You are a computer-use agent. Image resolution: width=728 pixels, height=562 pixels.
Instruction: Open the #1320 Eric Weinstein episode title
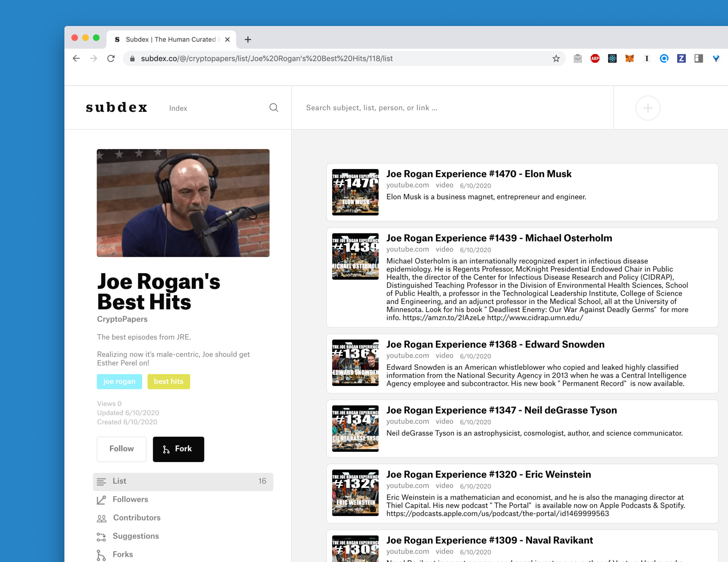click(x=489, y=475)
